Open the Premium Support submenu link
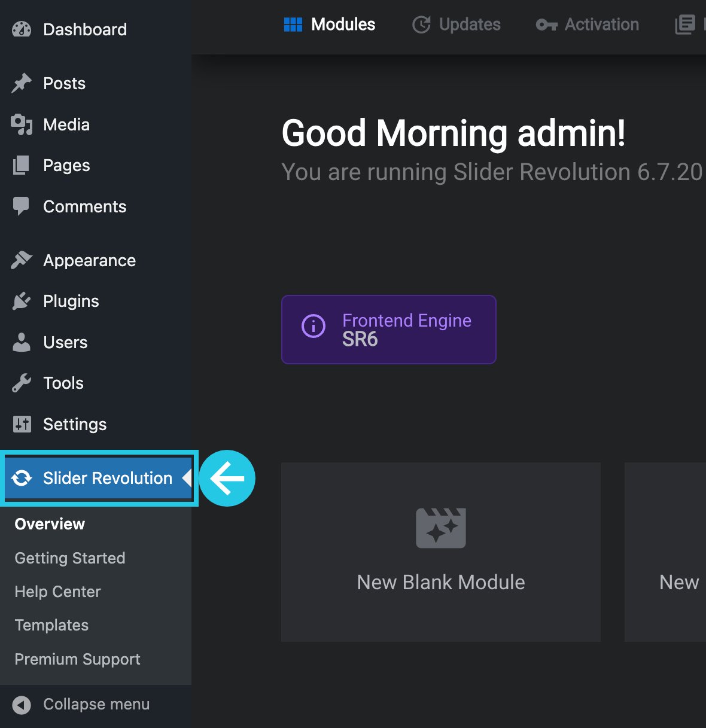Viewport: 706px width, 728px height. [x=77, y=659]
